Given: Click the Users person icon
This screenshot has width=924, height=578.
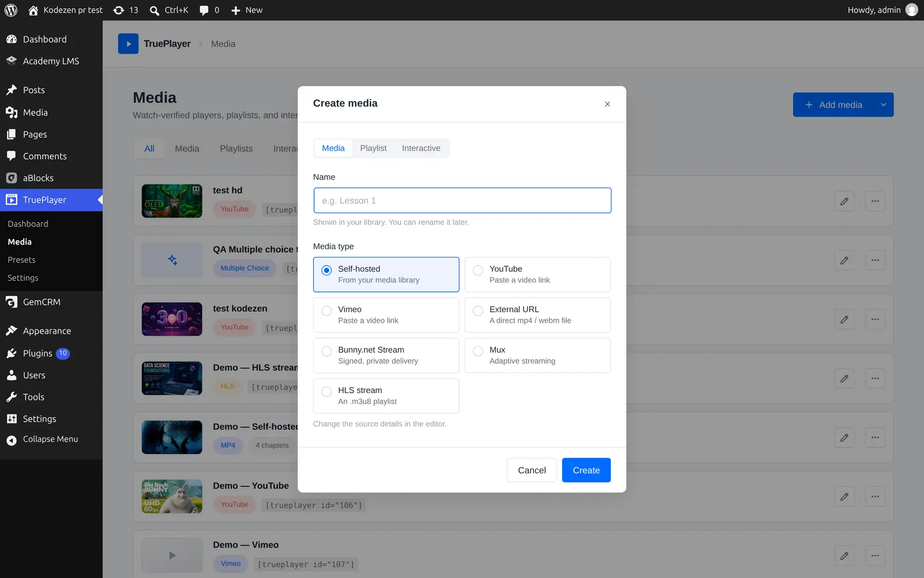Looking at the screenshot, I should [x=11, y=375].
